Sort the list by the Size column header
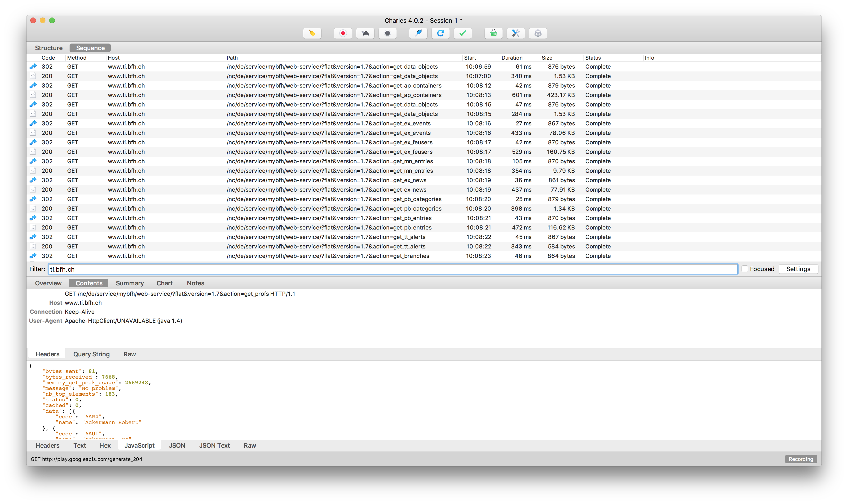Image resolution: width=848 pixels, height=504 pixels. tap(547, 58)
